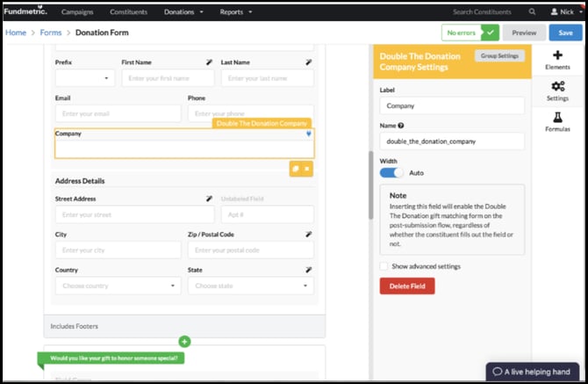Open the Reports menu
This screenshot has height=384, width=588.
(237, 12)
